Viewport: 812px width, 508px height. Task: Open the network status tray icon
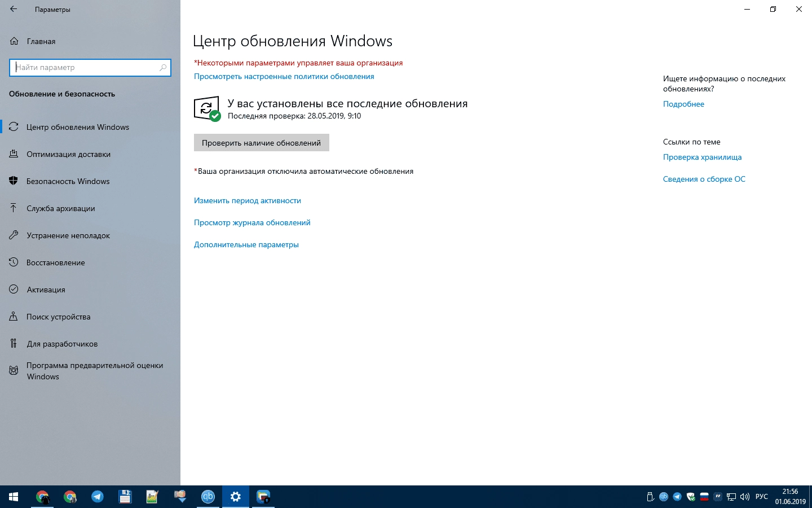(x=731, y=497)
